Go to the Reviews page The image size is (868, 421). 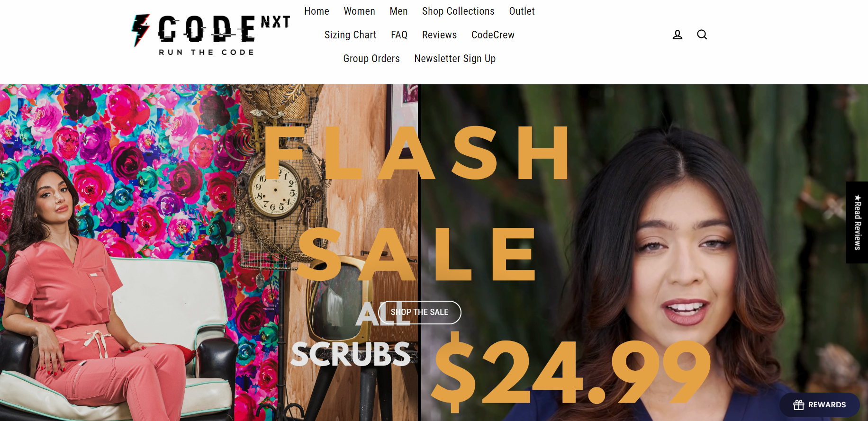439,35
